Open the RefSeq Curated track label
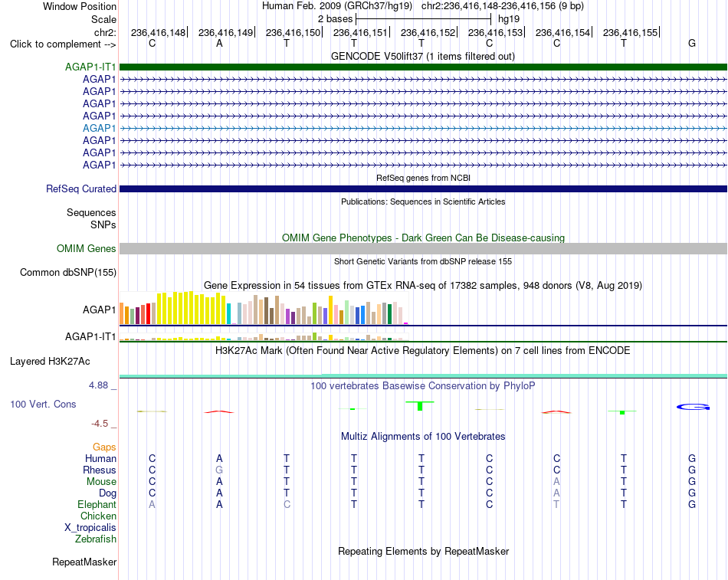This screenshot has height=580, width=728. (x=80, y=189)
